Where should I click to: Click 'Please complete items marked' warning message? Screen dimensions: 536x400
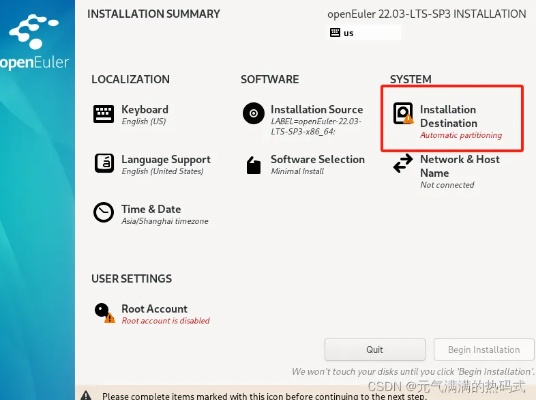(264, 396)
